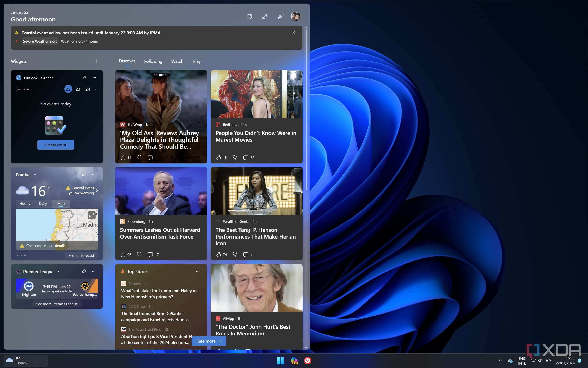
Task: Open comments on Summers Harvard article
Action: point(150,255)
